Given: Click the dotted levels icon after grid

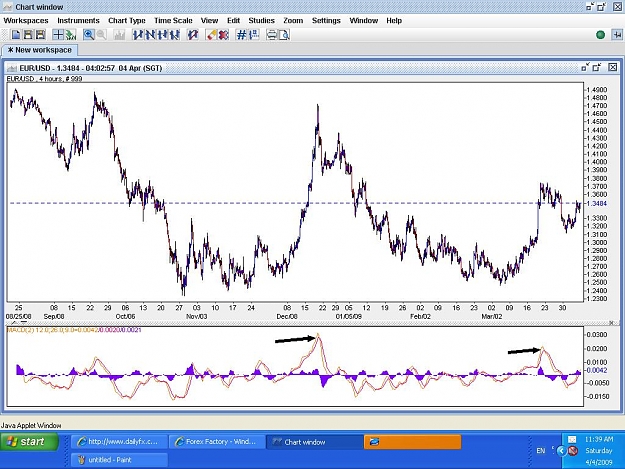Looking at the screenshot, I should click(x=254, y=35).
